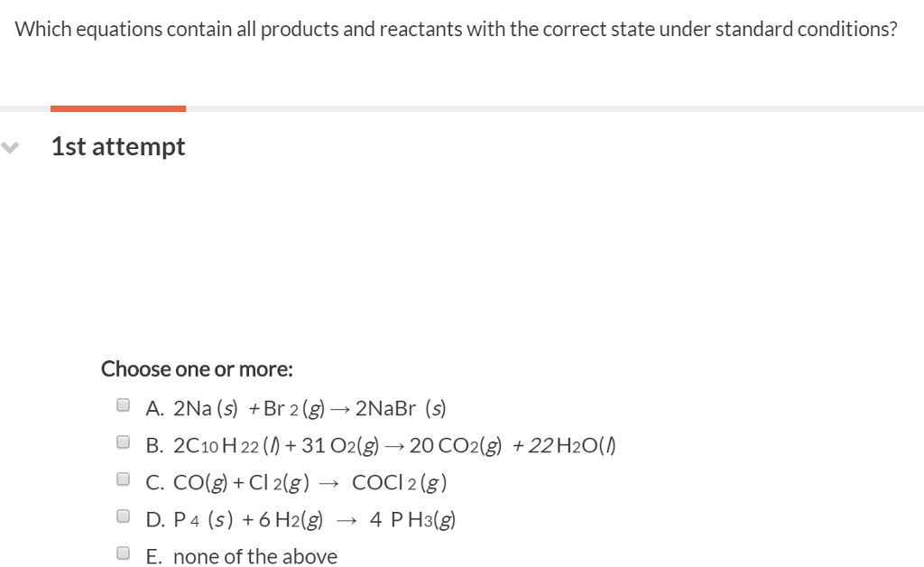Check the checkbox for answer B
The height and width of the screenshot is (567, 924).
coord(123,441)
